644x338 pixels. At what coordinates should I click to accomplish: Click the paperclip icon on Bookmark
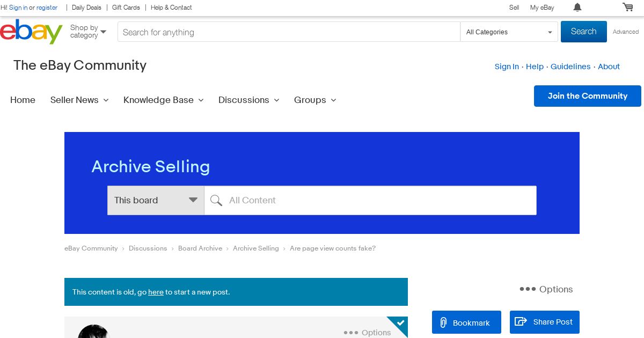[443, 322]
